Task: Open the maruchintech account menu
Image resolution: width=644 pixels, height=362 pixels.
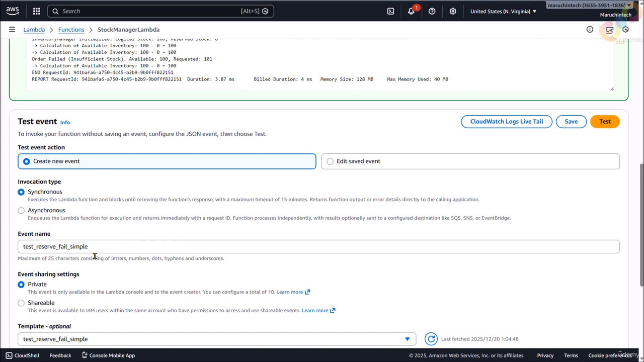Action: coord(589,6)
